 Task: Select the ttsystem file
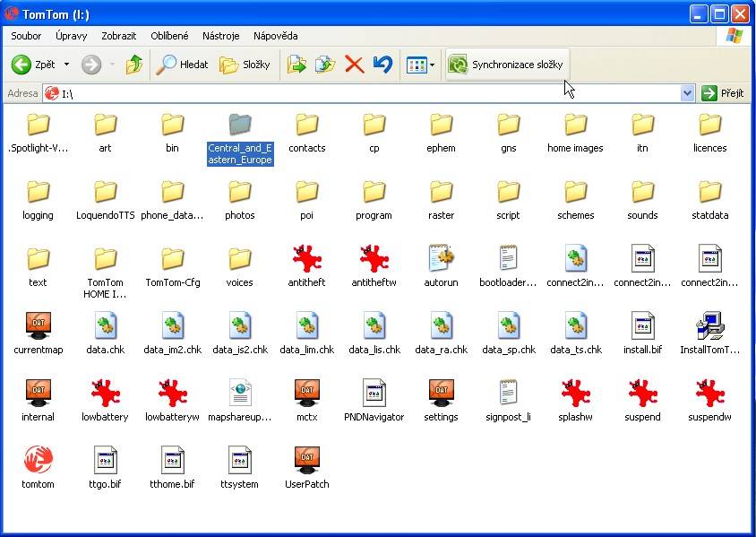[x=240, y=468]
